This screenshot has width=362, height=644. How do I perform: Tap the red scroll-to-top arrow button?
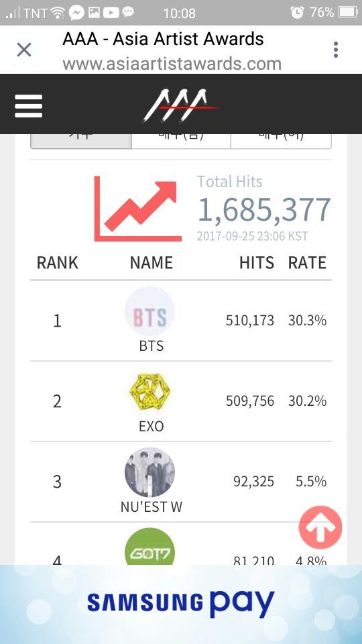tap(320, 528)
